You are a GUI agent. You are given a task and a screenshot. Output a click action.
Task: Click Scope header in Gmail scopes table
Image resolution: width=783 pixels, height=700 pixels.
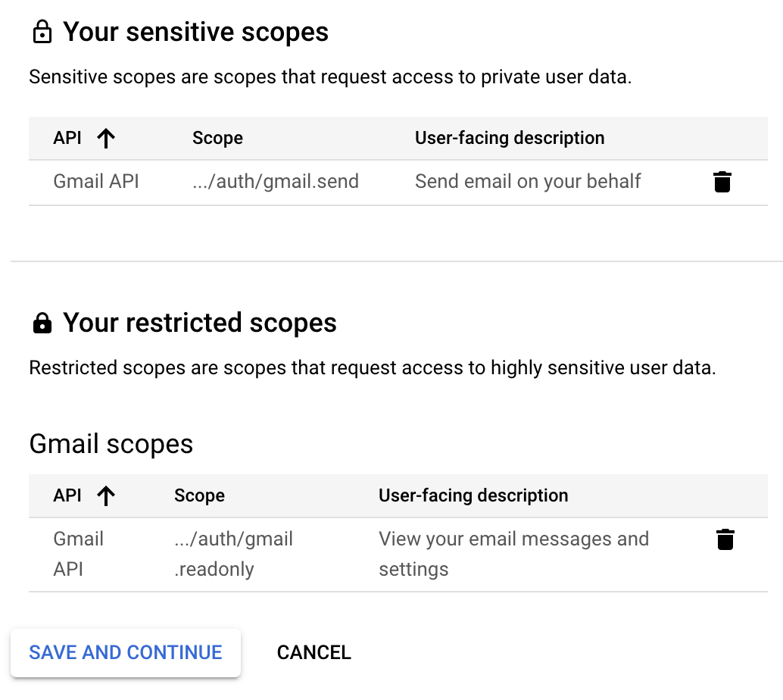tap(199, 495)
